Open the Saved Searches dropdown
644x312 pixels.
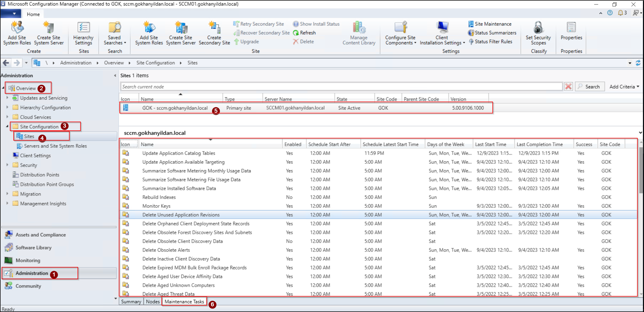click(x=115, y=33)
